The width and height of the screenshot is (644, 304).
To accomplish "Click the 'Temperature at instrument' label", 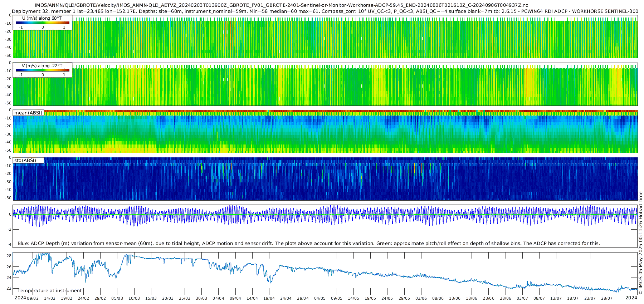I will click(x=49, y=290).
